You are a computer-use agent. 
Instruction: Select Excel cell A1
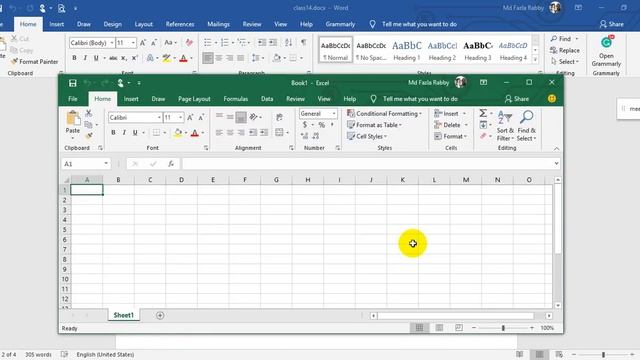pyautogui.click(x=87, y=190)
